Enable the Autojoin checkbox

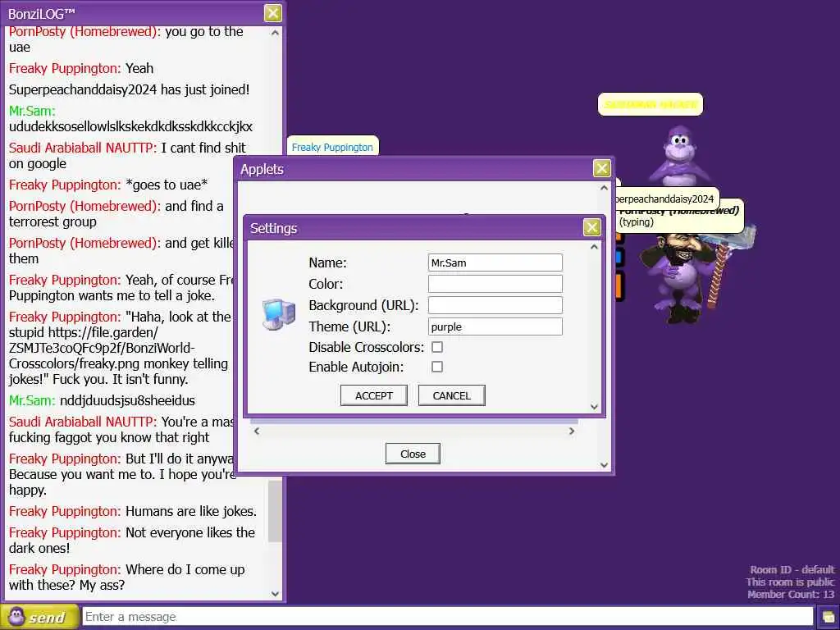437,367
